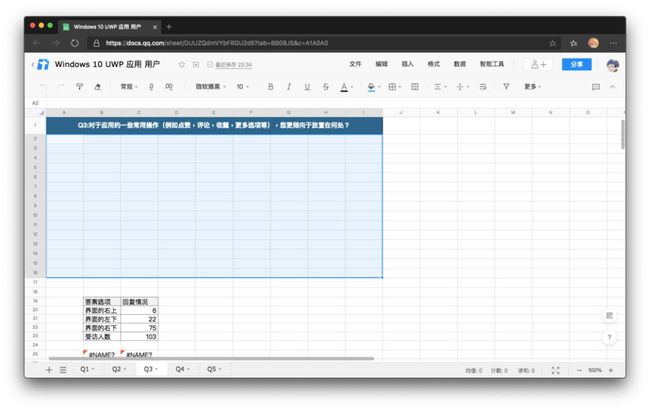Click the merge cells icon

coord(415,87)
